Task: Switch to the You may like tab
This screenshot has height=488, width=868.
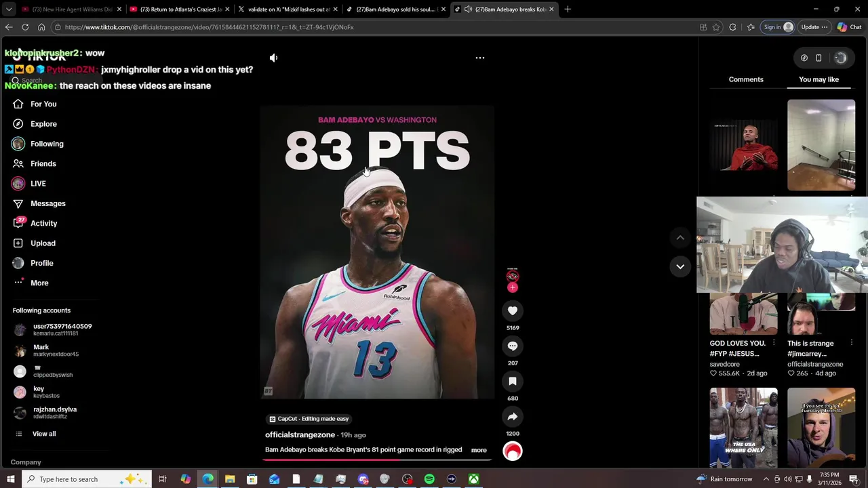Action: (x=818, y=79)
